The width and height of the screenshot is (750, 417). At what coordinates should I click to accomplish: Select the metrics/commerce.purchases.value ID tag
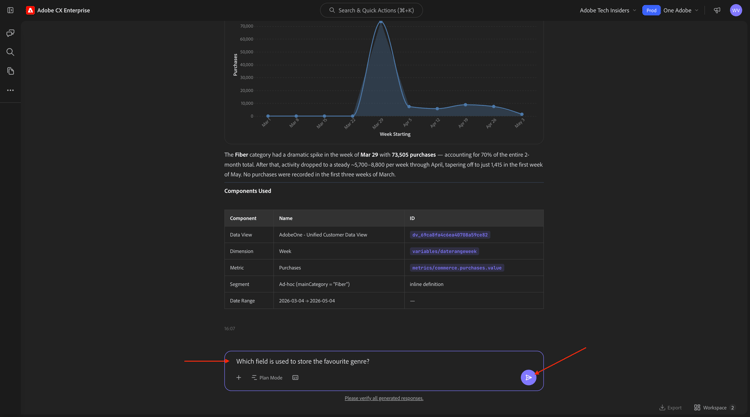tap(457, 268)
